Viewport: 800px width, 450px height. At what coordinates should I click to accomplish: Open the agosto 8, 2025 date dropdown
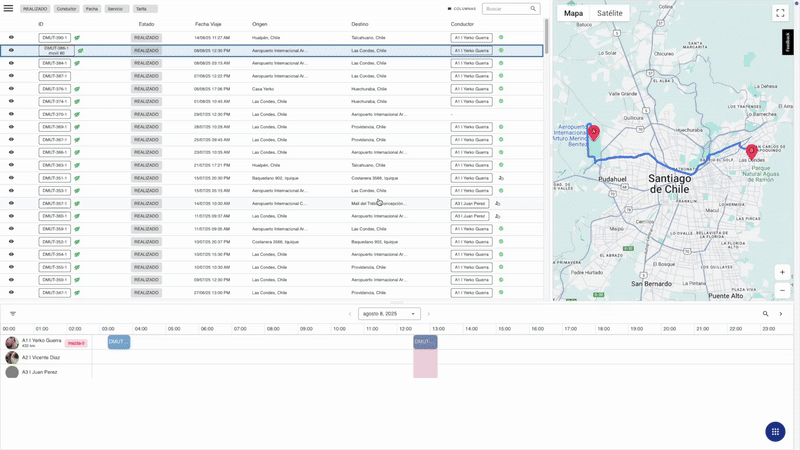tap(389, 314)
